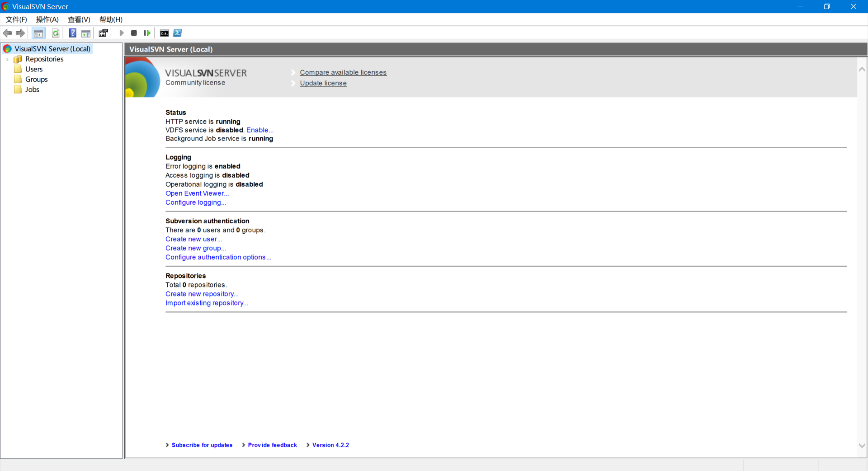Click the Start service play icon
The width and height of the screenshot is (868, 471).
click(122, 33)
